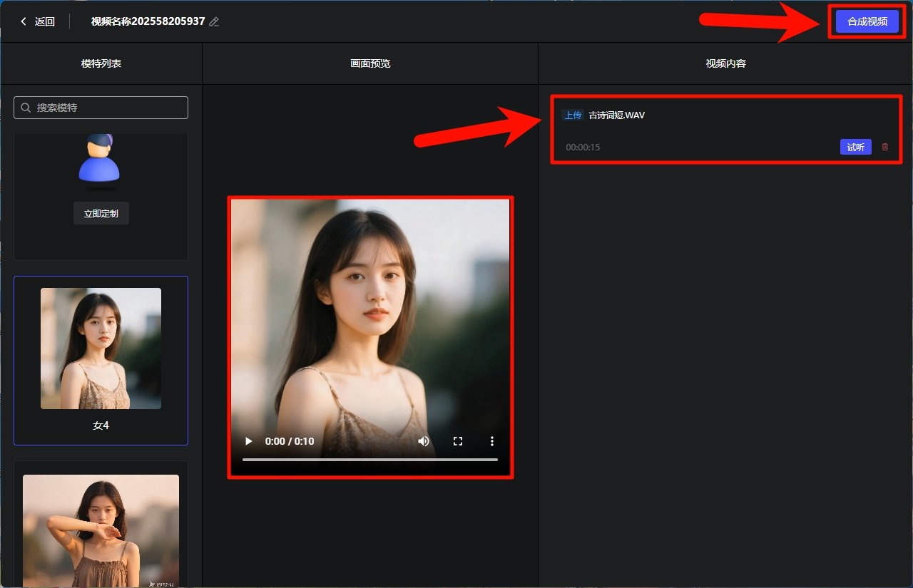This screenshot has height=588, width=913.
Task: Select the 视频内容 panel header
Action: (x=725, y=63)
